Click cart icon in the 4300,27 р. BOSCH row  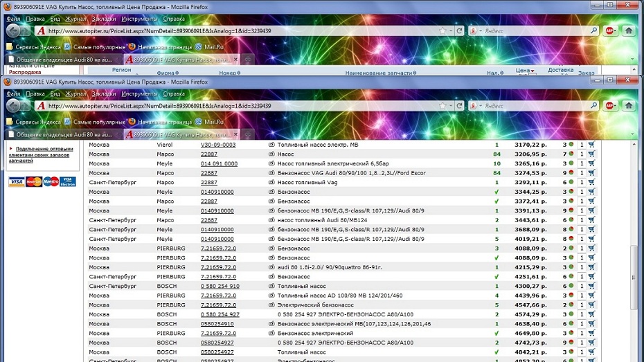coord(591,286)
